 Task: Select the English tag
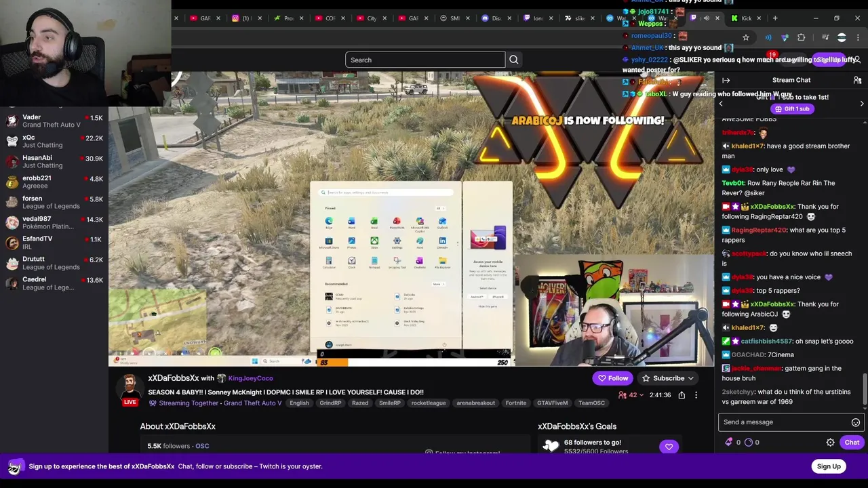[299, 403]
